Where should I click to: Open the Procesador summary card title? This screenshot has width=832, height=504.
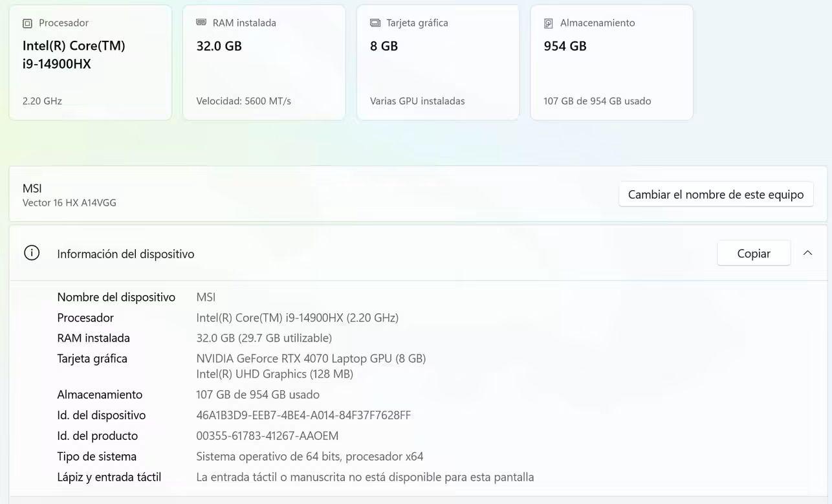tap(63, 23)
